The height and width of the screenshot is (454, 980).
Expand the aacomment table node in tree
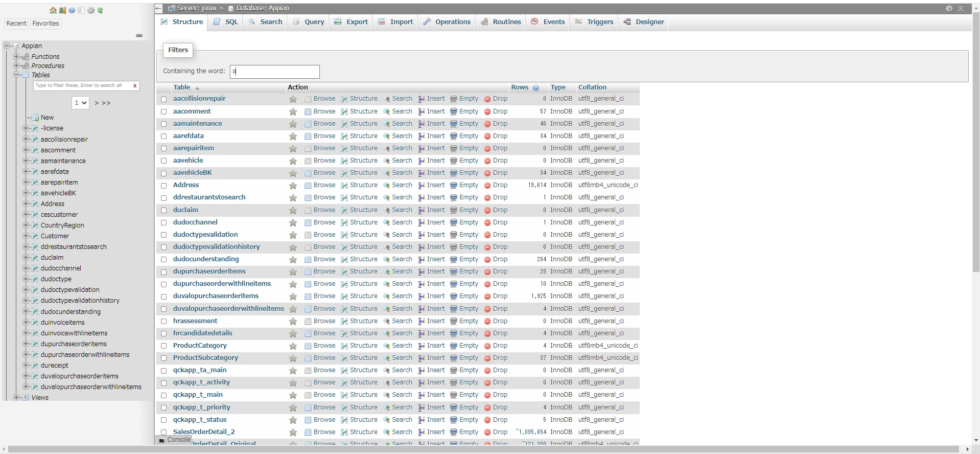(26, 150)
